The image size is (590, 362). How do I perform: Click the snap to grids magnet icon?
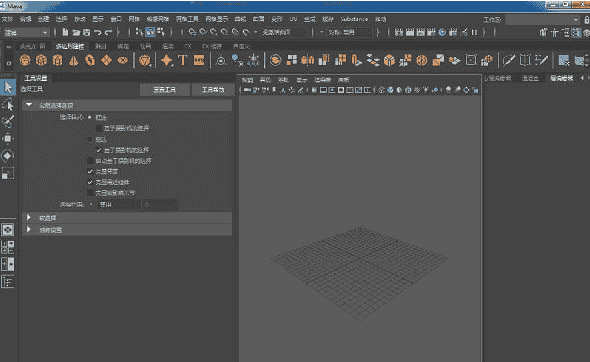tap(192, 32)
